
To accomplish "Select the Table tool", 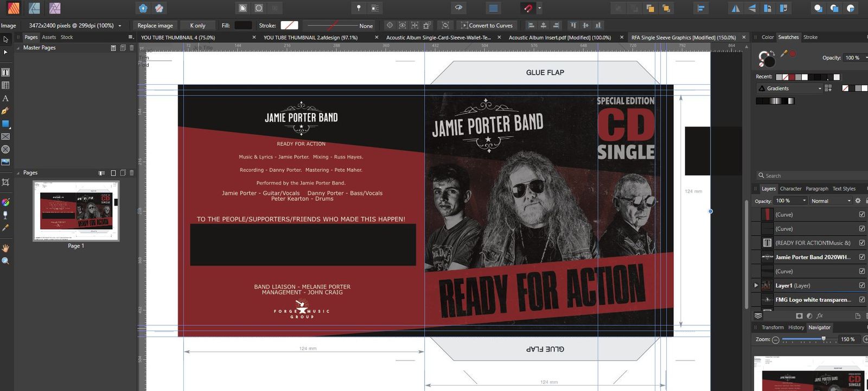I will [x=5, y=85].
